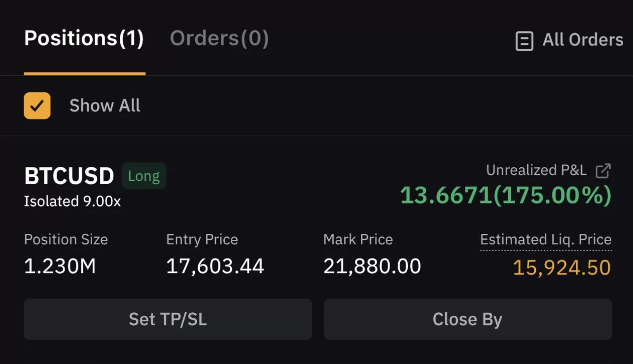
Task: Select the BTCUSD symbol name
Action: click(x=69, y=176)
